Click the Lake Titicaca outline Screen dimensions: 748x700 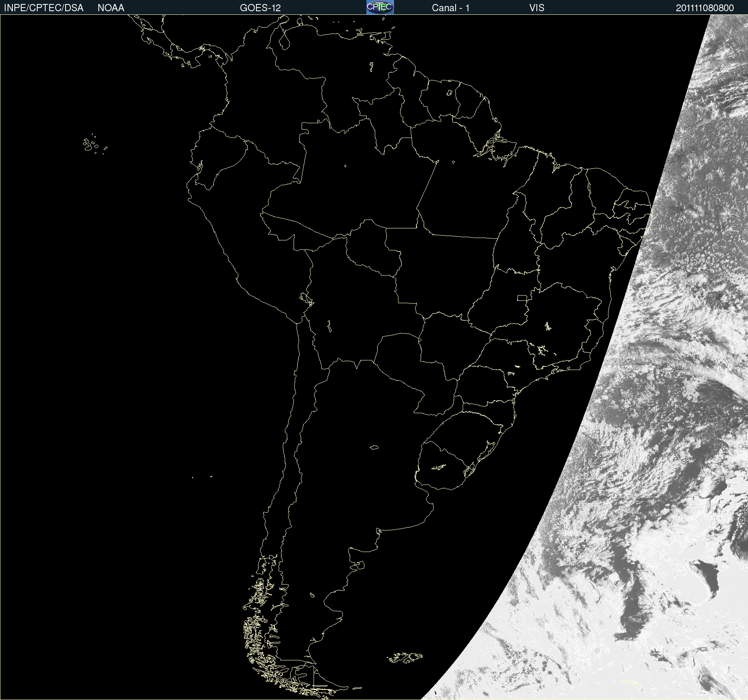[x=306, y=298]
